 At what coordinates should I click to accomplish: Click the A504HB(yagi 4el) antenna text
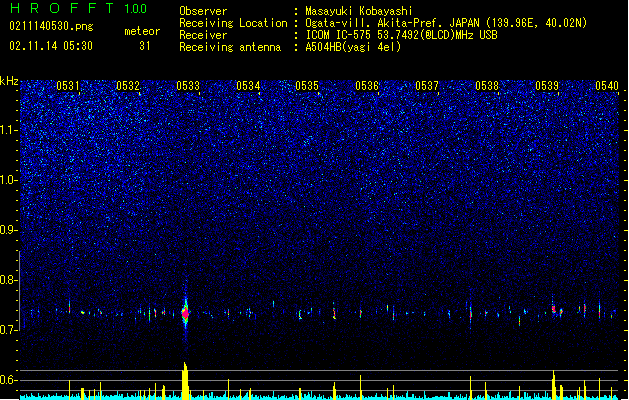(x=353, y=47)
